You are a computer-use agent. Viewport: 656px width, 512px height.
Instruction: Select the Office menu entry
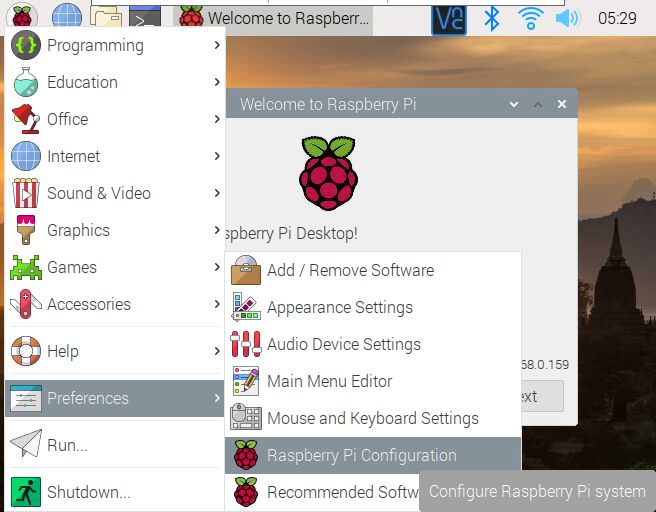(x=115, y=119)
